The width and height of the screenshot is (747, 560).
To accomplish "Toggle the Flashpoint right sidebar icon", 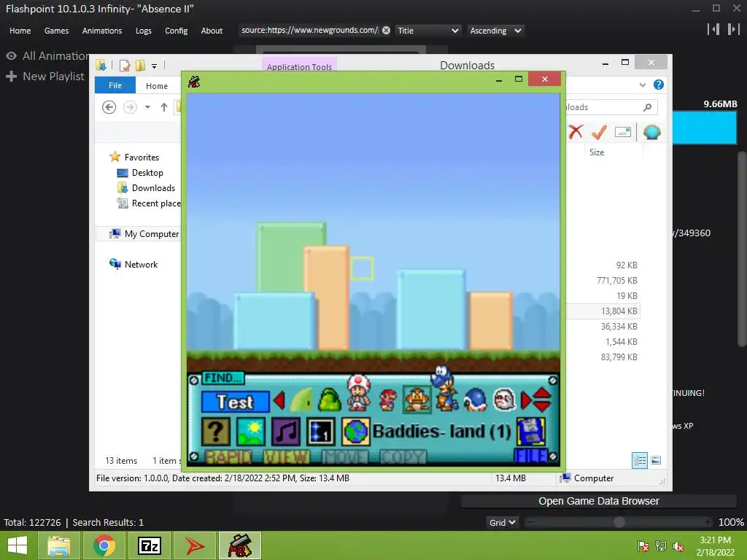I will [733, 29].
